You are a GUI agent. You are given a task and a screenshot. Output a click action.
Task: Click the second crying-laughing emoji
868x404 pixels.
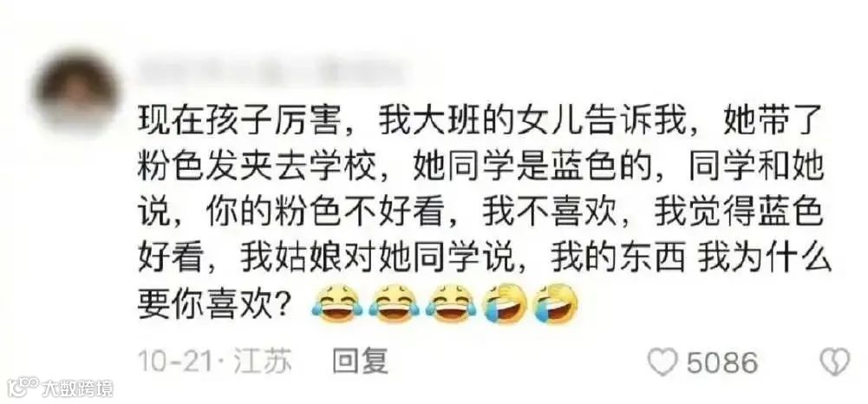tap(395, 303)
